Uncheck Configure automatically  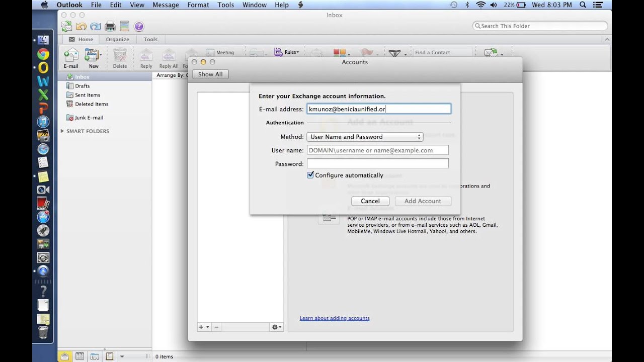click(310, 175)
